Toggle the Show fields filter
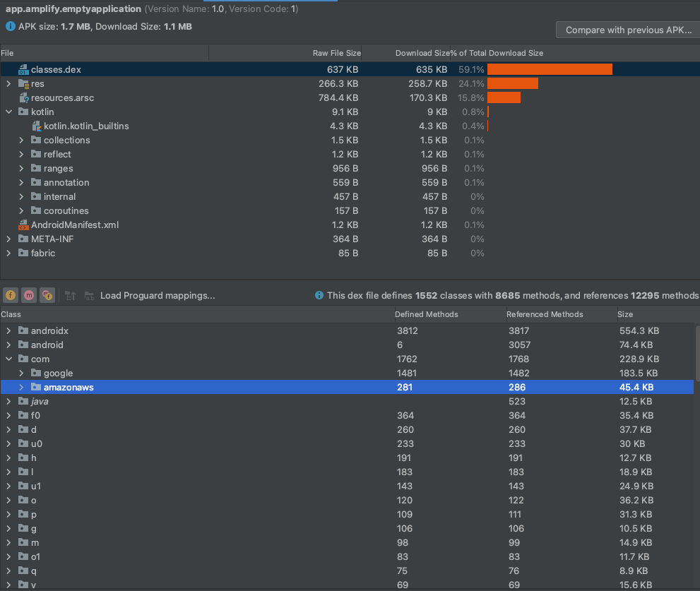Image resolution: width=700 pixels, height=591 pixels. [x=11, y=295]
